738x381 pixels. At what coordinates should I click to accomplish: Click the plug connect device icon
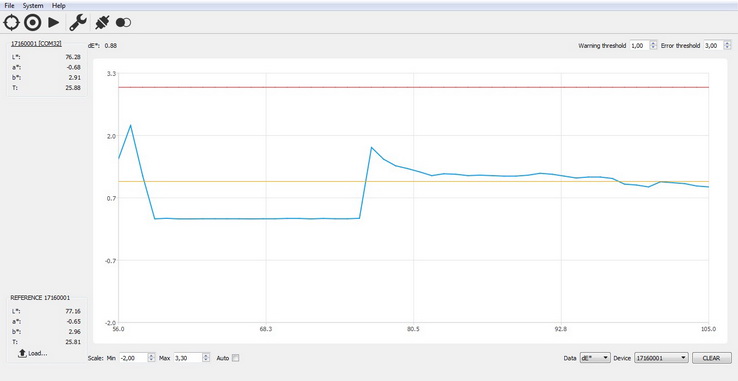102,22
